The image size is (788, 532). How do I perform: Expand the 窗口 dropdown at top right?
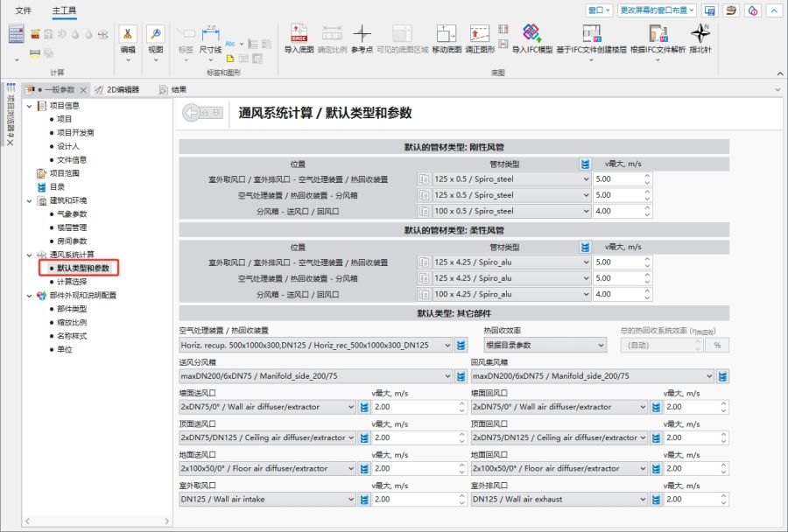(x=599, y=10)
